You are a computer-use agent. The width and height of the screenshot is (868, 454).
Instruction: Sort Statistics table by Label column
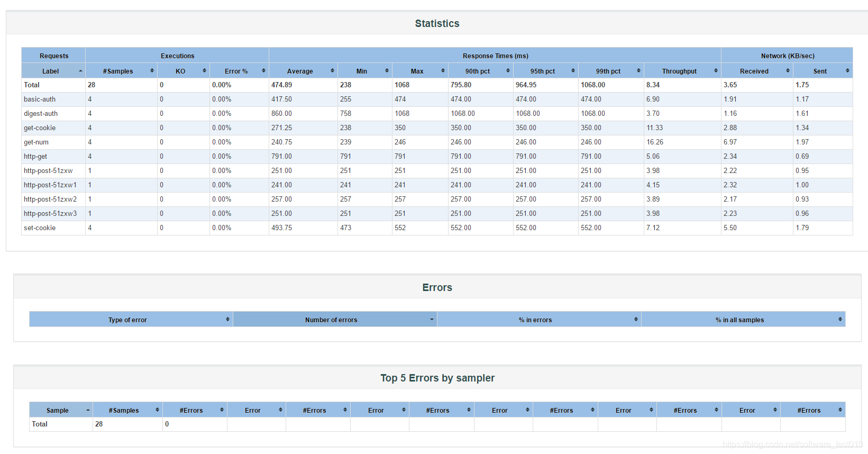[x=53, y=71]
